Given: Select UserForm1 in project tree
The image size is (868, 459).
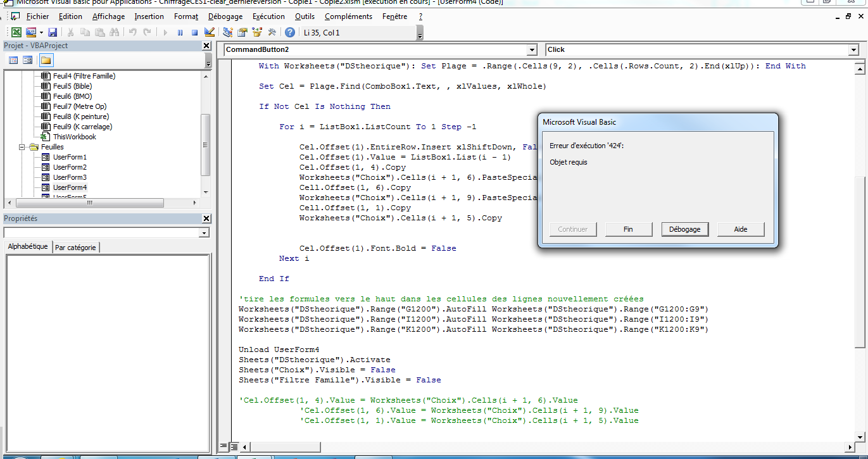Looking at the screenshot, I should (x=70, y=157).
